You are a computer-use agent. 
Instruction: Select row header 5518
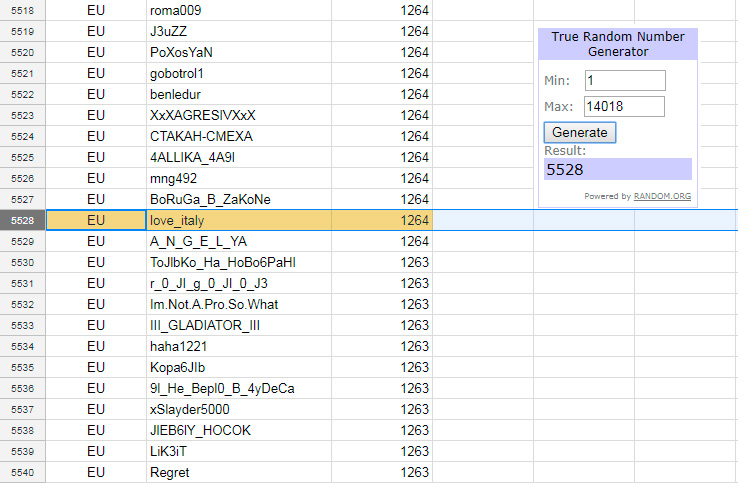[x=22, y=10]
